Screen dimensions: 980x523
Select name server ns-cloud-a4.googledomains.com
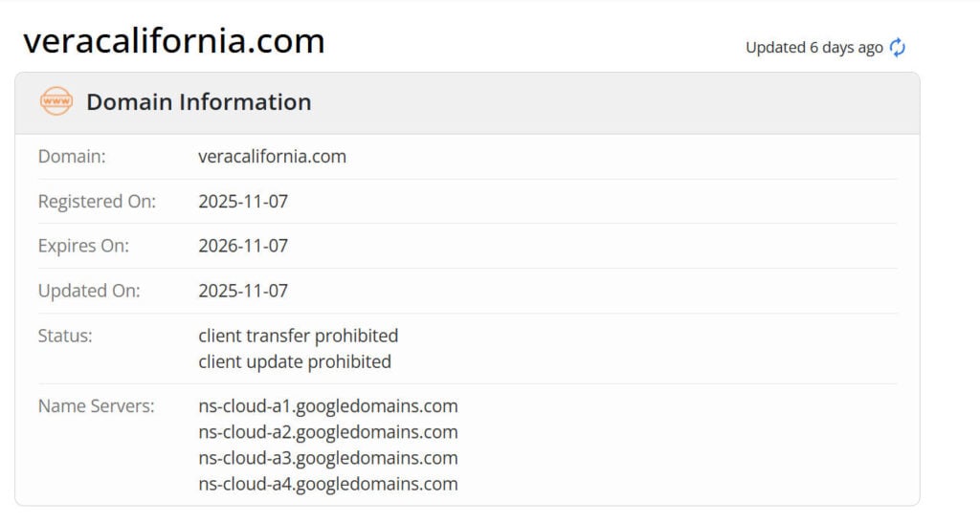pyautogui.click(x=328, y=484)
